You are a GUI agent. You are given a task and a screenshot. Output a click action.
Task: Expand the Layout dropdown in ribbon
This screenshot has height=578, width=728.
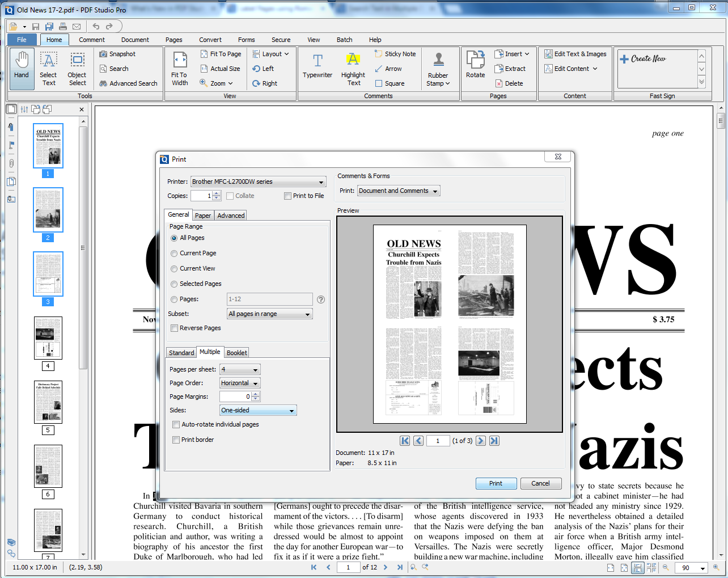click(271, 54)
